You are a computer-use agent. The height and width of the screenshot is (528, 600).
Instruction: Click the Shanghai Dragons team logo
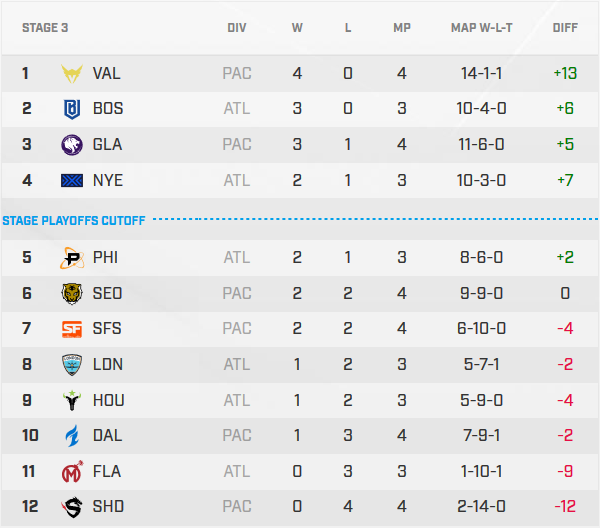pyautogui.click(x=73, y=507)
